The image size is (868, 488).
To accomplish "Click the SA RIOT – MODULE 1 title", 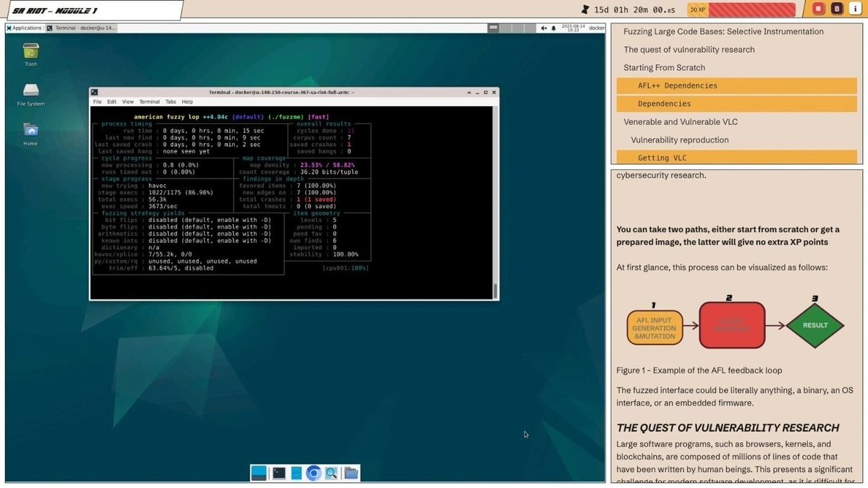I will point(55,9).
